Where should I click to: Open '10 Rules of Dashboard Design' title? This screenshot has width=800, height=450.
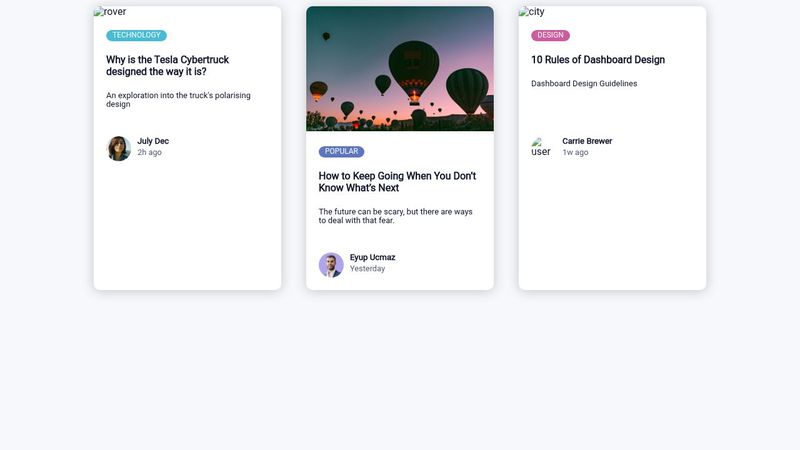point(597,60)
